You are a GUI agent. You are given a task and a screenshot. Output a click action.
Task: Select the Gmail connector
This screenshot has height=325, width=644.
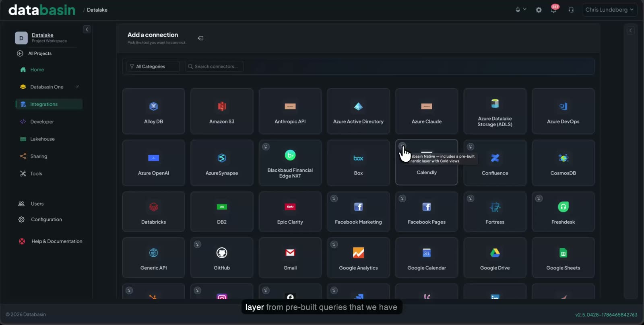point(290,257)
